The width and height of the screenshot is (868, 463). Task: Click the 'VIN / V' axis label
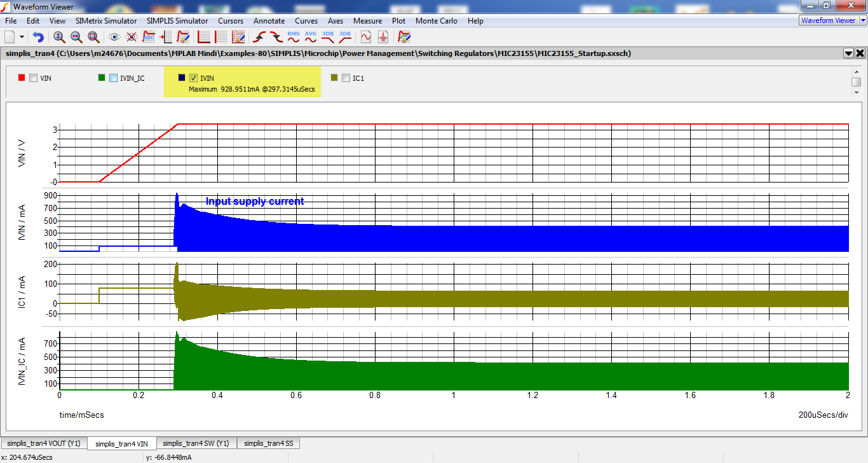click(22, 153)
